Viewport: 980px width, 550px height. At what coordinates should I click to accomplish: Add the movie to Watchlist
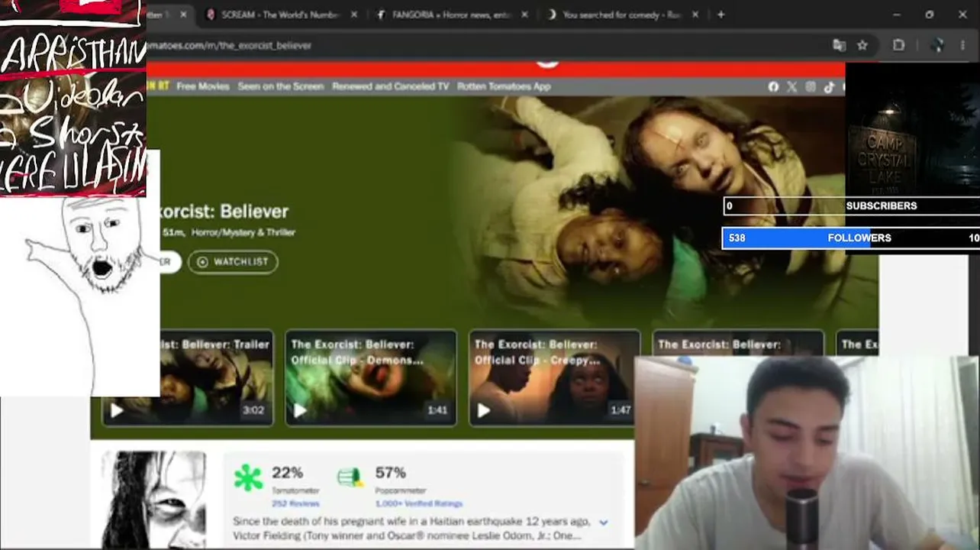tap(233, 262)
